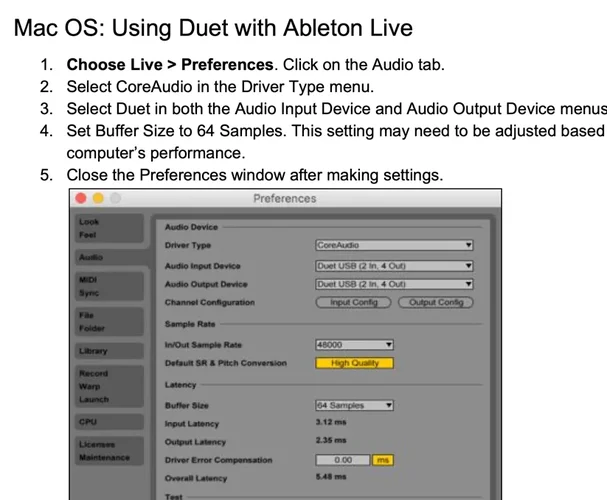Click the heading 'Mac OS: Using Duet with Ableton Live'
Screen dimensions: 607x500
[213, 28]
